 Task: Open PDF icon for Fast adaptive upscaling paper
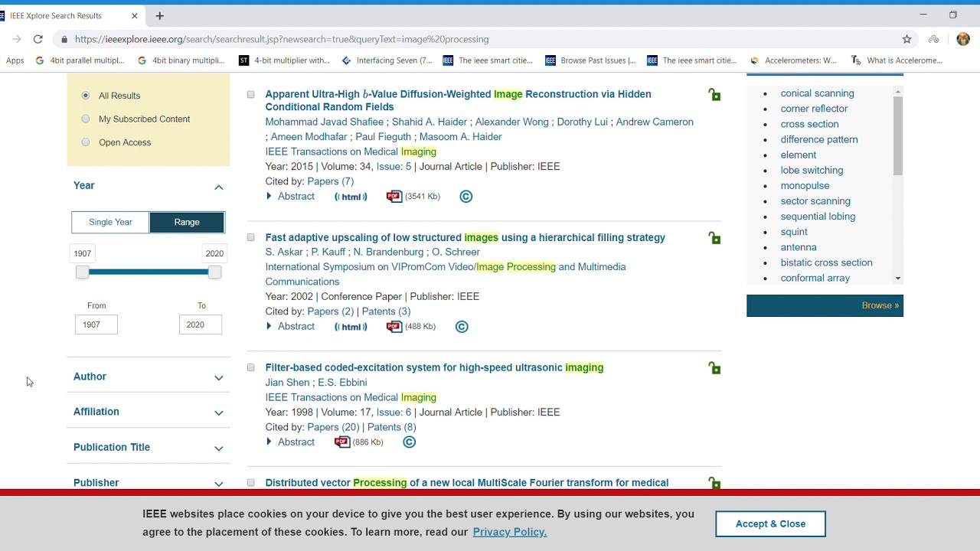pos(394,327)
